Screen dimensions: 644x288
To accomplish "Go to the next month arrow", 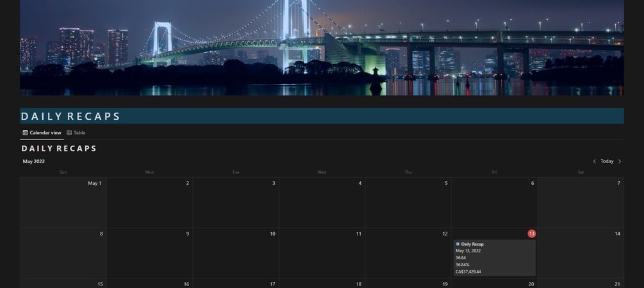I will [620, 162].
